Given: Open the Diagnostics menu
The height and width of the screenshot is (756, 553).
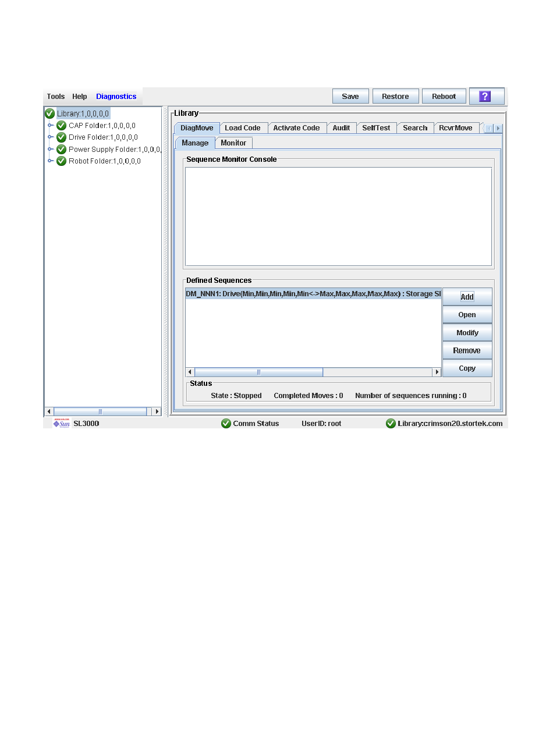Looking at the screenshot, I should pos(116,97).
